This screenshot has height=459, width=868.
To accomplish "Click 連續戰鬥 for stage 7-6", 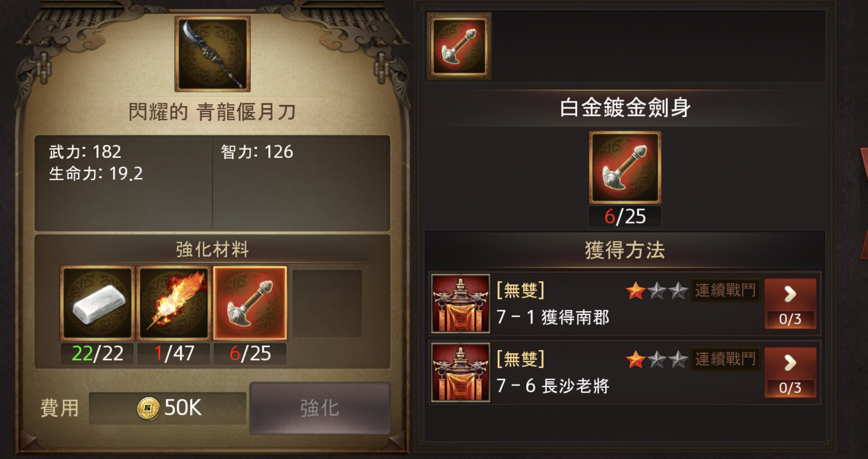I will coord(725,359).
